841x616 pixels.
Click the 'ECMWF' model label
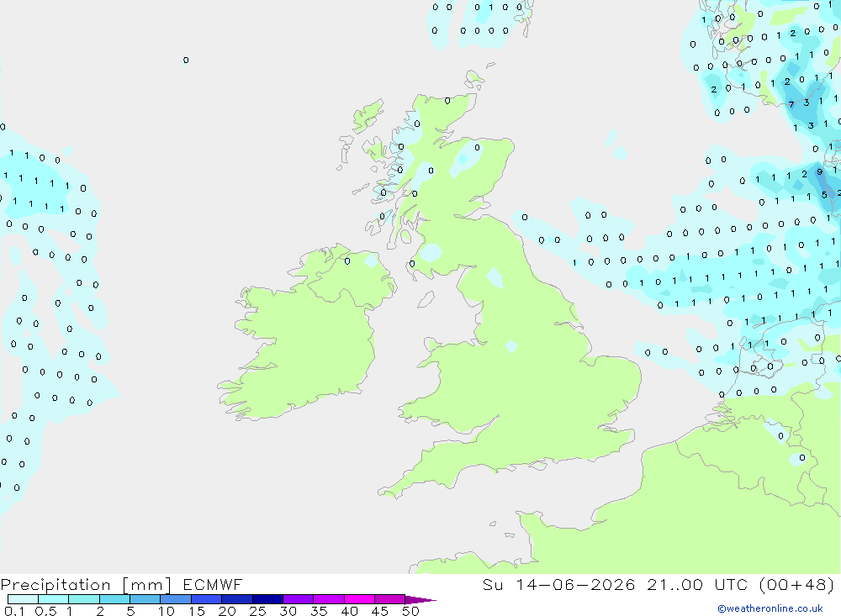(213, 584)
